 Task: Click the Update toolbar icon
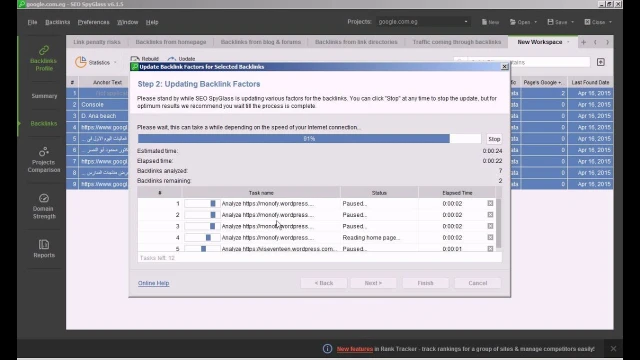[172, 59]
